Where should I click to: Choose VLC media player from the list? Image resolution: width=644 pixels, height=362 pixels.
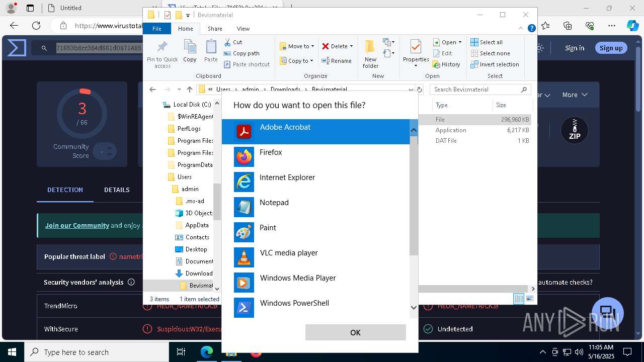315,257
